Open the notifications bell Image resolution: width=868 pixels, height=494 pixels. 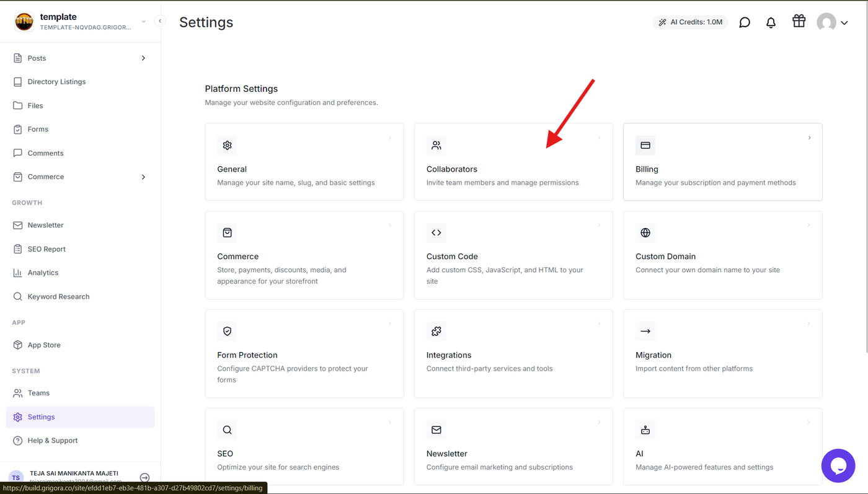[x=771, y=22]
